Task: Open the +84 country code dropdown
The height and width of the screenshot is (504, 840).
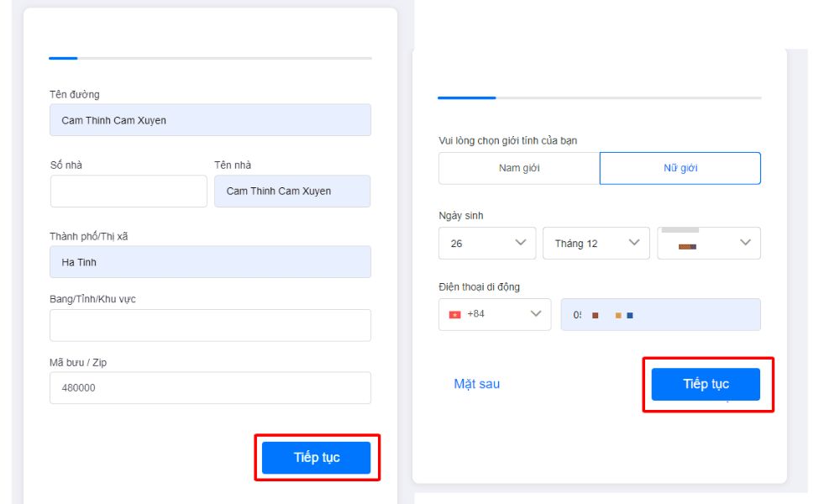Action: click(x=495, y=314)
